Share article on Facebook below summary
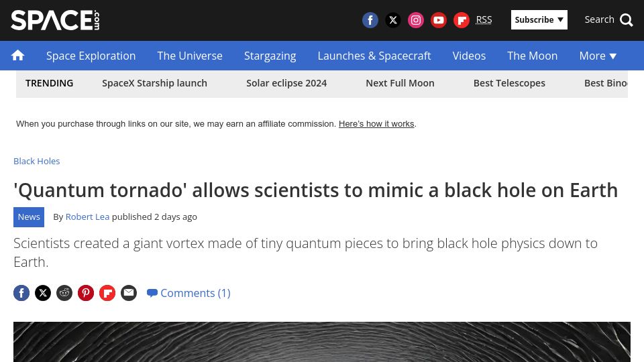The width and height of the screenshot is (644, 362). point(21,293)
